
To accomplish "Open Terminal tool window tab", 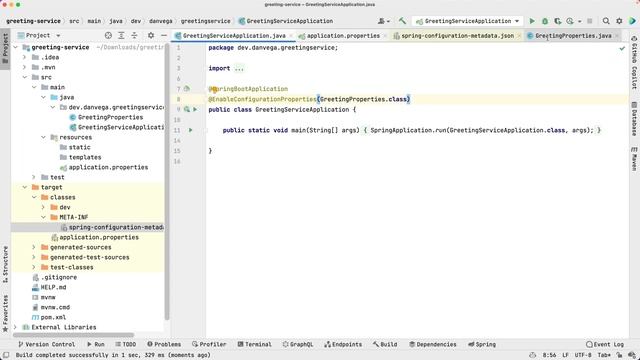I will tap(254, 344).
